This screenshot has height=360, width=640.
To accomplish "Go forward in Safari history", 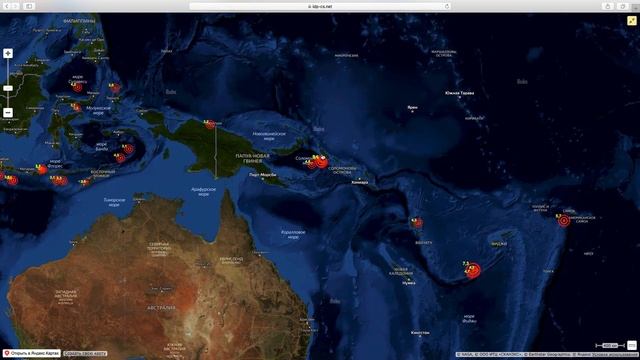I will click(16, 6).
